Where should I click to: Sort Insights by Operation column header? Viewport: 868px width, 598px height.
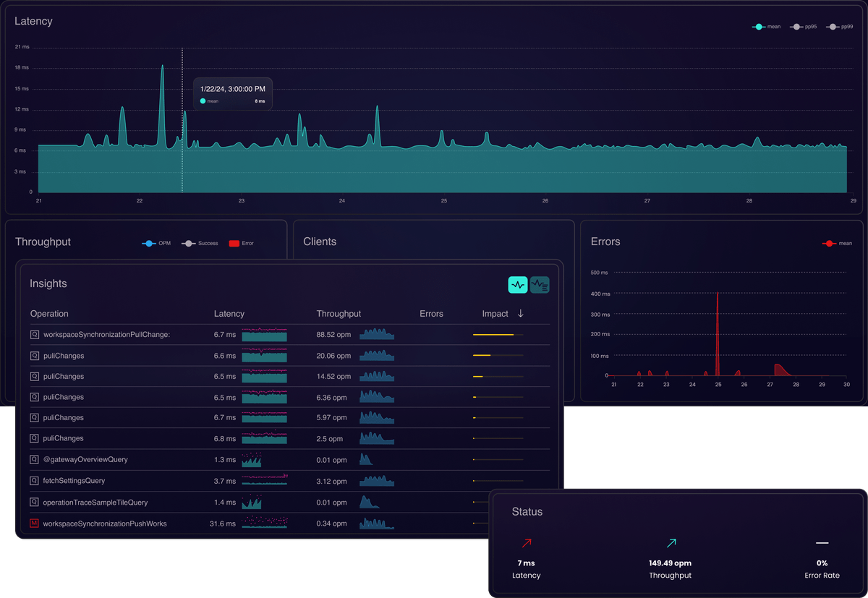coord(49,314)
